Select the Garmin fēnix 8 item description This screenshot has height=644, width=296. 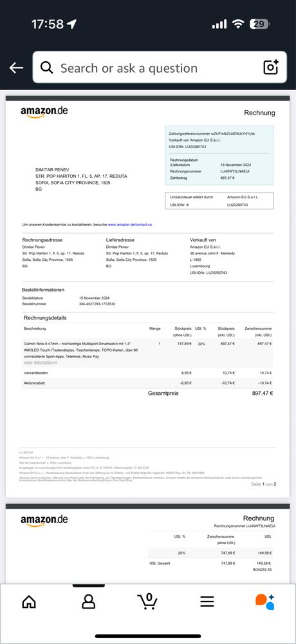pos(81,350)
